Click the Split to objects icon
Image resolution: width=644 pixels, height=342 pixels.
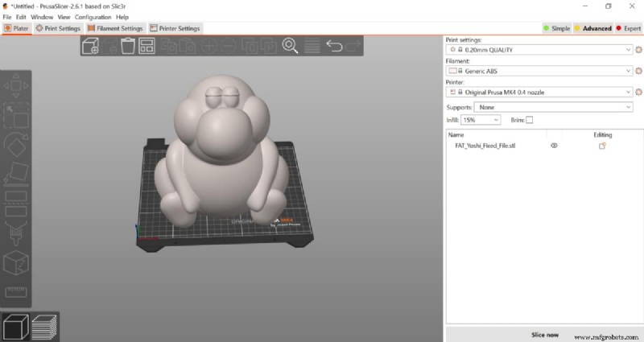(x=249, y=46)
